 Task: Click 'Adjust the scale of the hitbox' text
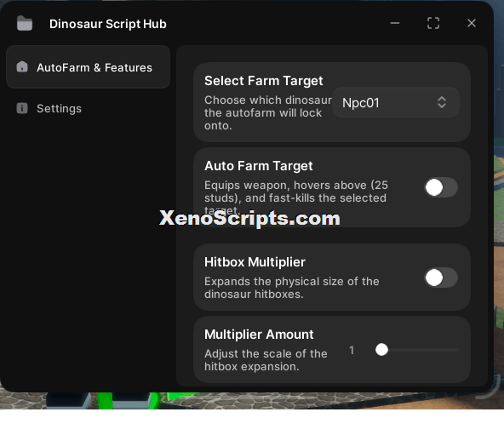point(266,360)
